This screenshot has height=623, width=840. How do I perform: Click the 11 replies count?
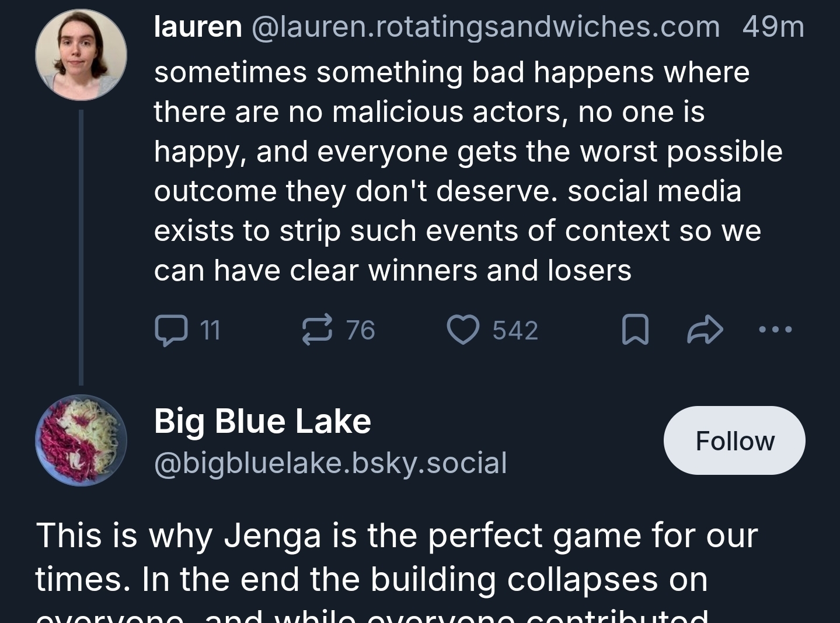210,331
